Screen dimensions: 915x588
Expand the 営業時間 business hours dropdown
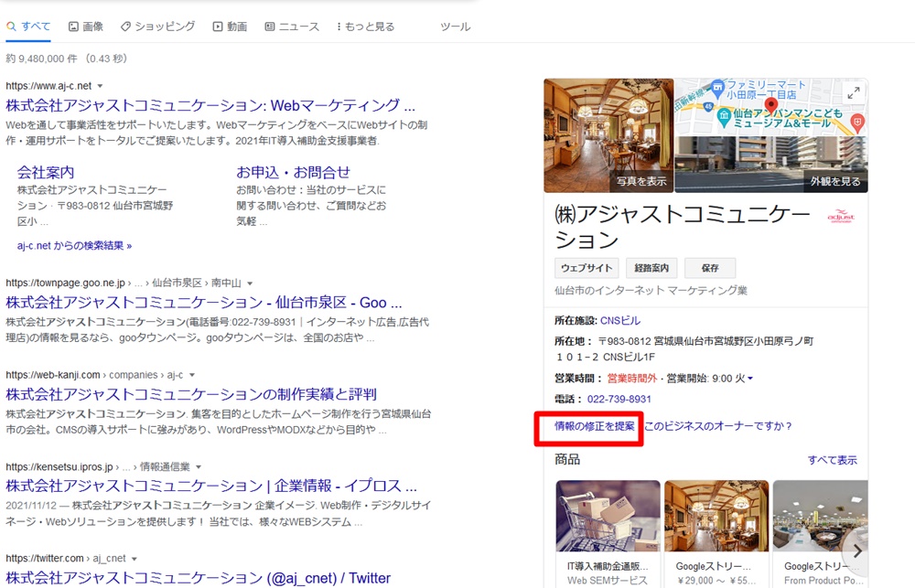click(750, 378)
